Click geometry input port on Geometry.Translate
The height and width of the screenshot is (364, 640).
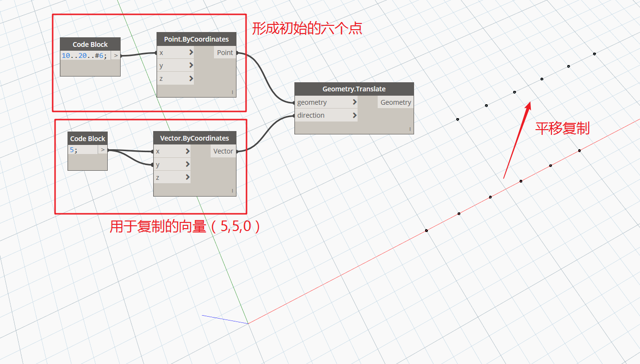[326, 102]
